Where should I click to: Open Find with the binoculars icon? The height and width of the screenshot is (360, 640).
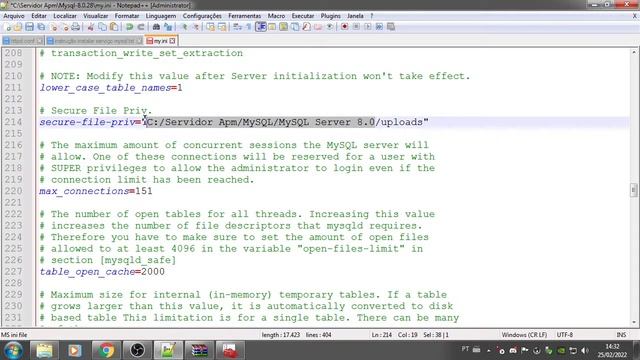(x=156, y=27)
